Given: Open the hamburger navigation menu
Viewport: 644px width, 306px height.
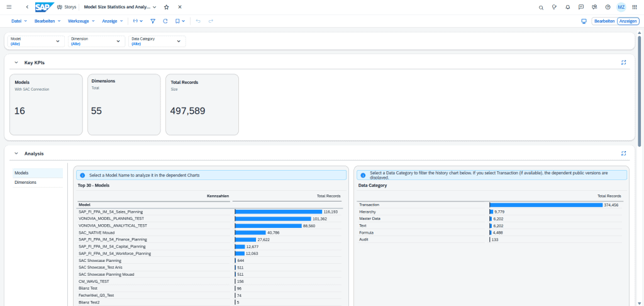Looking at the screenshot, I should click(8, 7).
